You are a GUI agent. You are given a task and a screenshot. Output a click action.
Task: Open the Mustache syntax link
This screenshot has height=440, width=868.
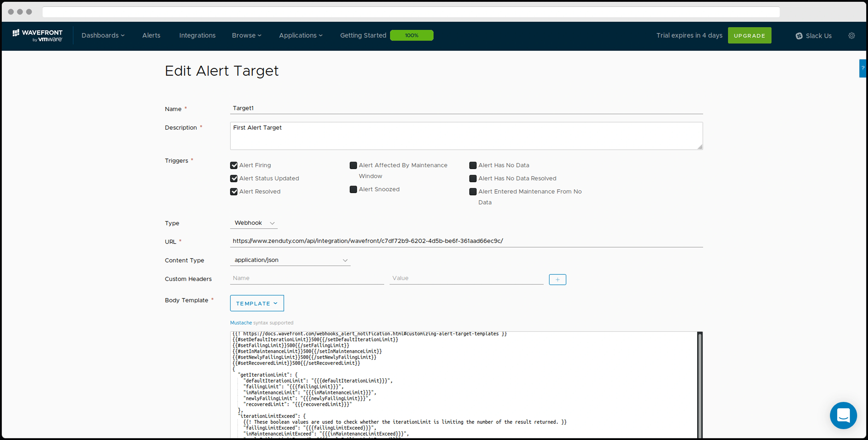241,323
